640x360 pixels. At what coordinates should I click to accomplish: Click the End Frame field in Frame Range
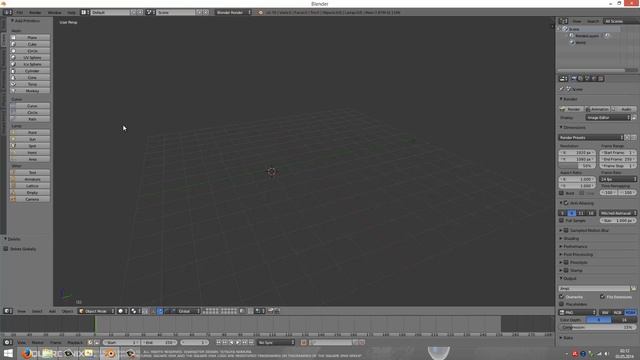[x=618, y=159]
